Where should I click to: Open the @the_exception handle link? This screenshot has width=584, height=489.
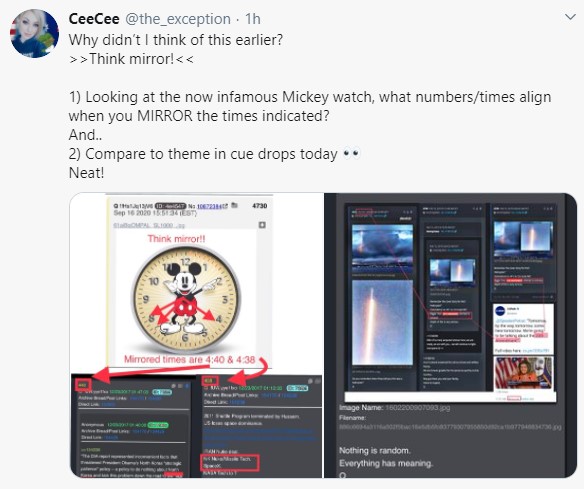pyautogui.click(x=178, y=19)
